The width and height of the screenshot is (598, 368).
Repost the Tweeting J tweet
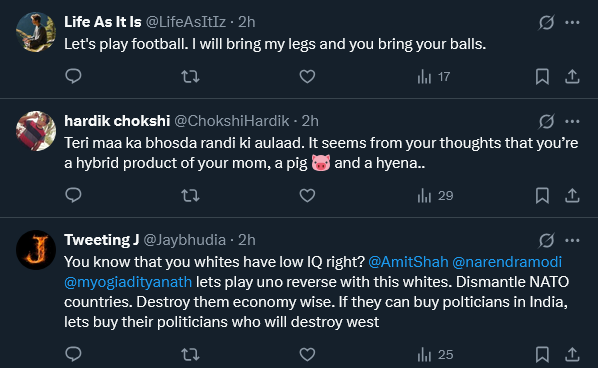click(x=190, y=355)
